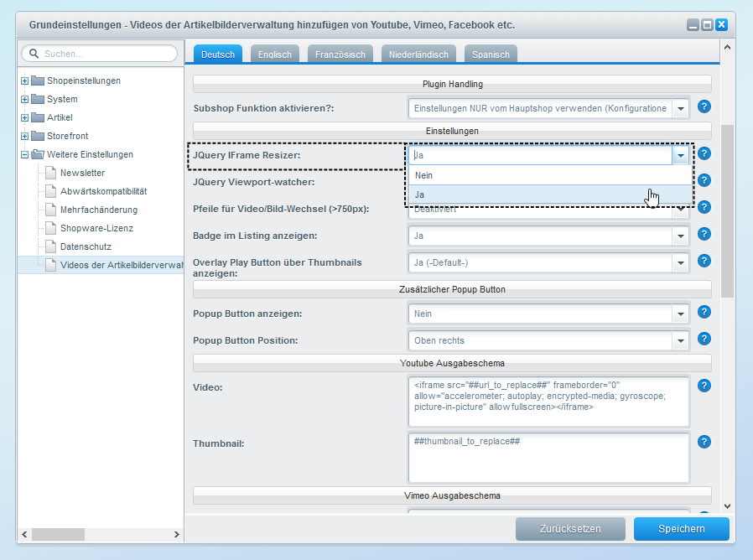Open help for Subshop Funktion aktivieren

[704, 106]
